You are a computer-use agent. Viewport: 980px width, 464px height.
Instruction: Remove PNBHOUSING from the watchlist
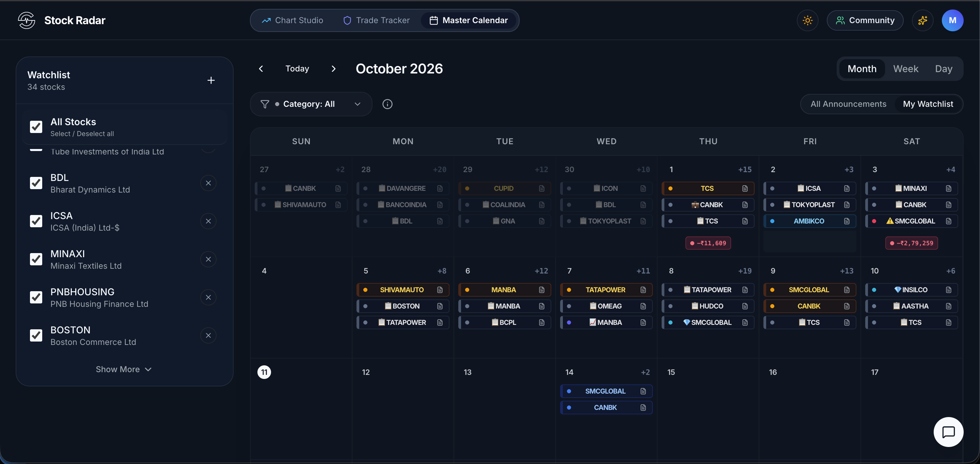[208, 297]
